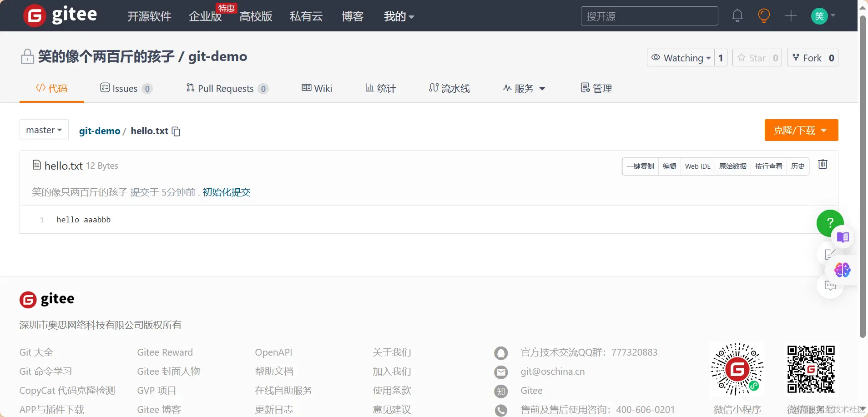Click the phone icon in footer
This screenshot has width=868, height=417.
[x=501, y=410]
